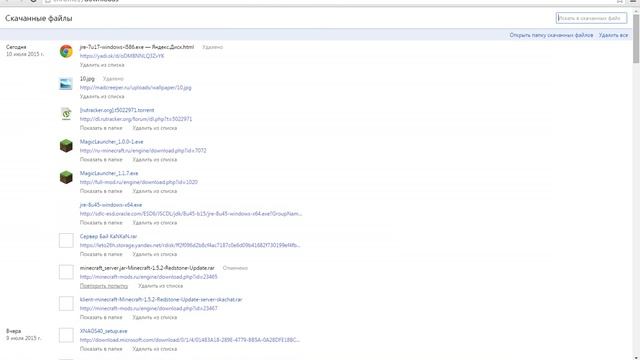Retry the cancelled download with Повторить попытку
This screenshot has height=360, width=640.
[104, 286]
